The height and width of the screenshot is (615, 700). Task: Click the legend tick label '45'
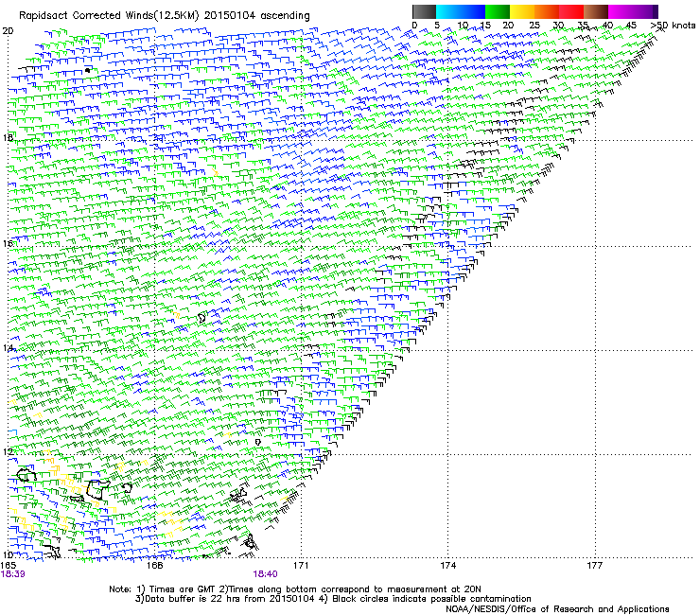631,25
